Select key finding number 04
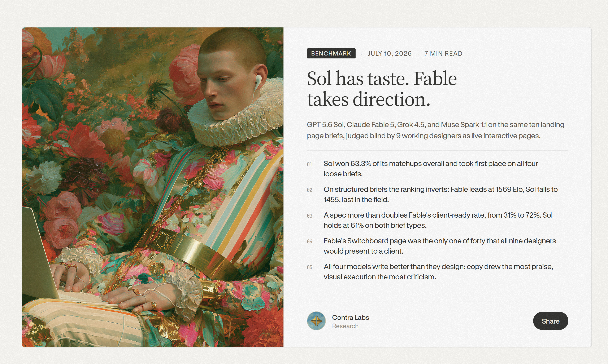Screen dimensions: 608x364 click(309, 242)
